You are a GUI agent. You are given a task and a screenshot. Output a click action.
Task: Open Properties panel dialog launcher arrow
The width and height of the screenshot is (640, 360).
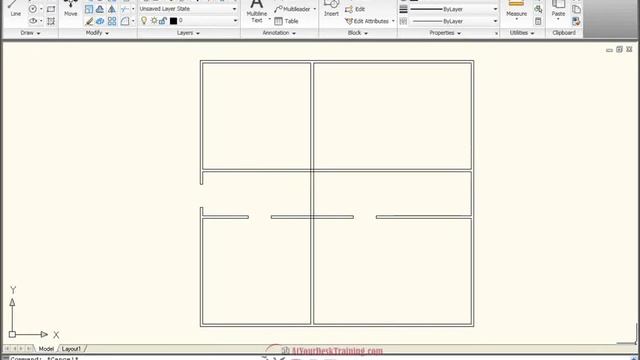pyautogui.click(x=496, y=33)
